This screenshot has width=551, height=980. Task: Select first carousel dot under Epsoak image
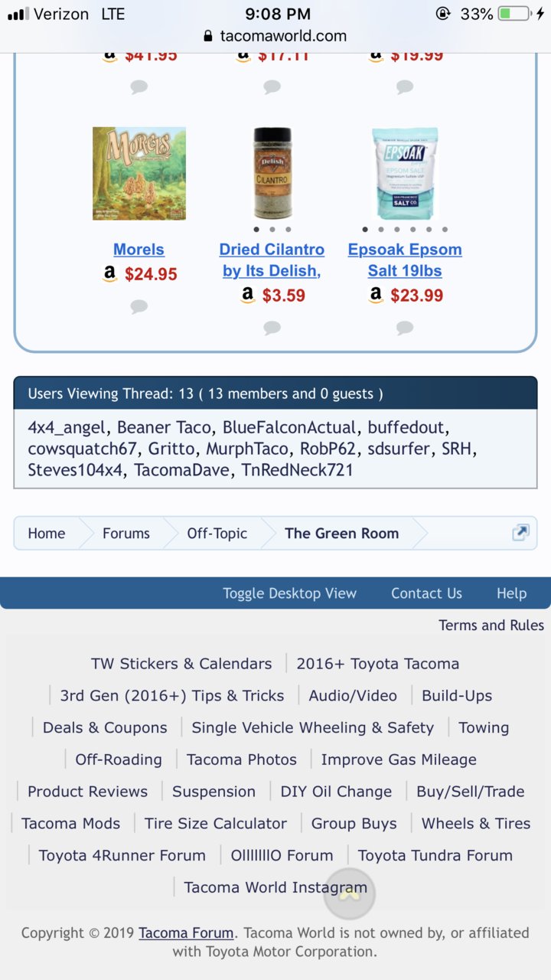[x=365, y=229]
